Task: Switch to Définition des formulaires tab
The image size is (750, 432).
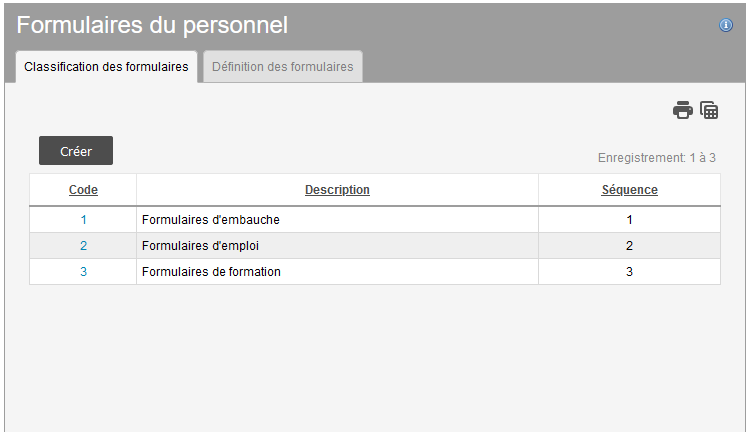Action: point(283,67)
